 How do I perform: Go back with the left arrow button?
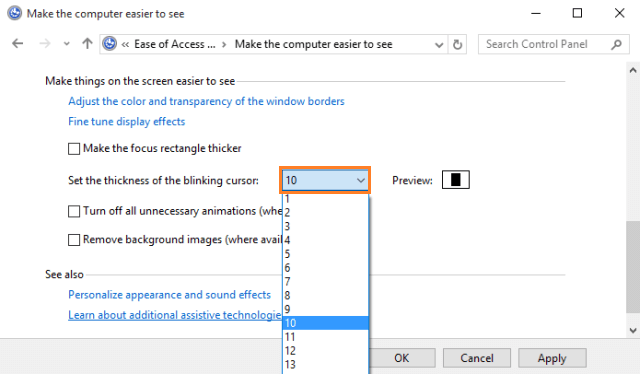tap(18, 43)
